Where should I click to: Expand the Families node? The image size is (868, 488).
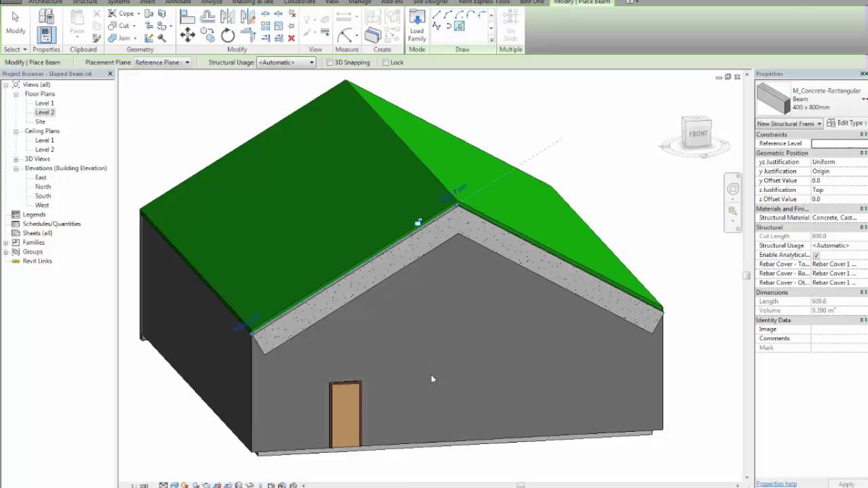click(6, 243)
